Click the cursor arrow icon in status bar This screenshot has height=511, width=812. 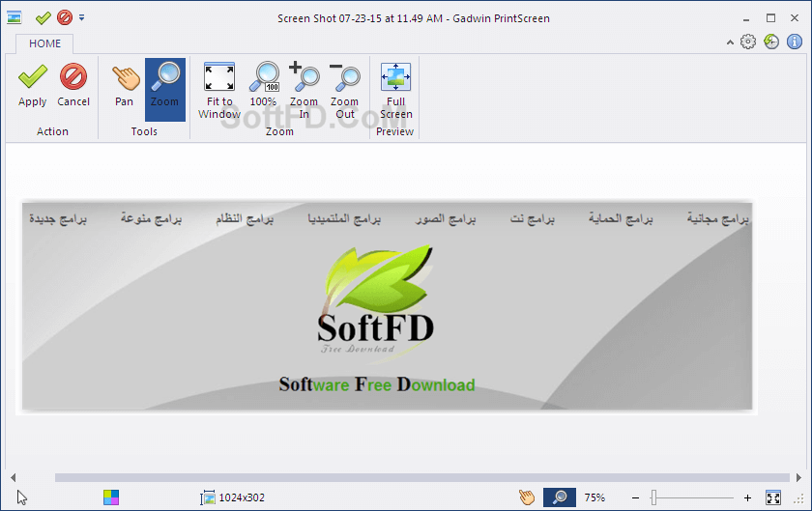(21, 497)
